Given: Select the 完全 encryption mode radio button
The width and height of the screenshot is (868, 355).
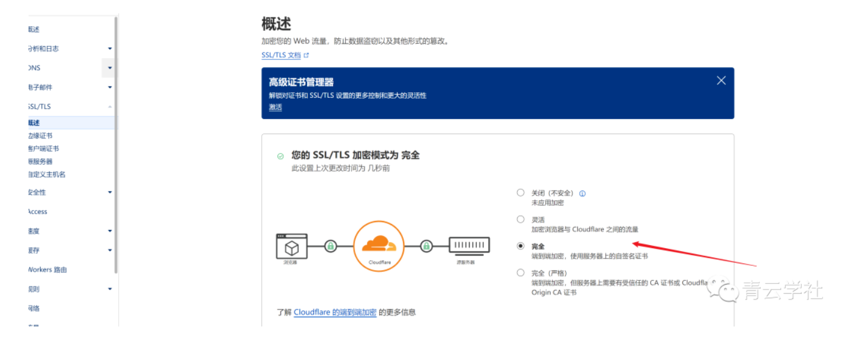Looking at the screenshot, I should 520,246.
